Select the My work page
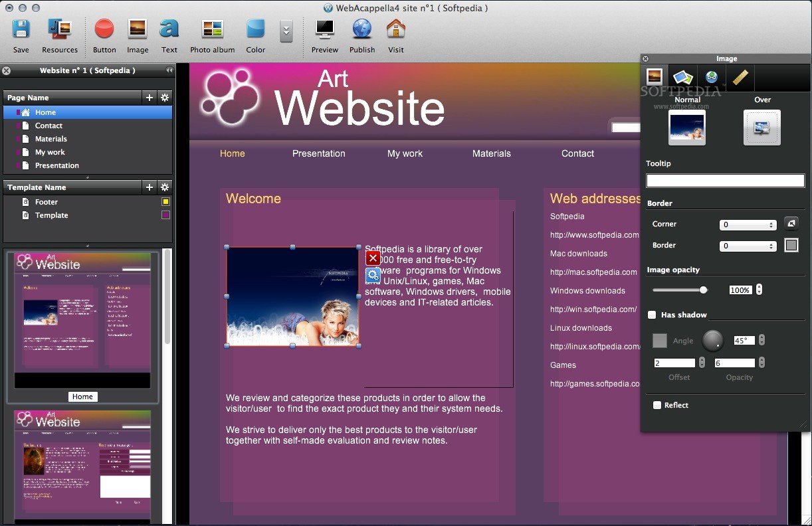Screen dimensions: 812x526 (x=88, y=152)
